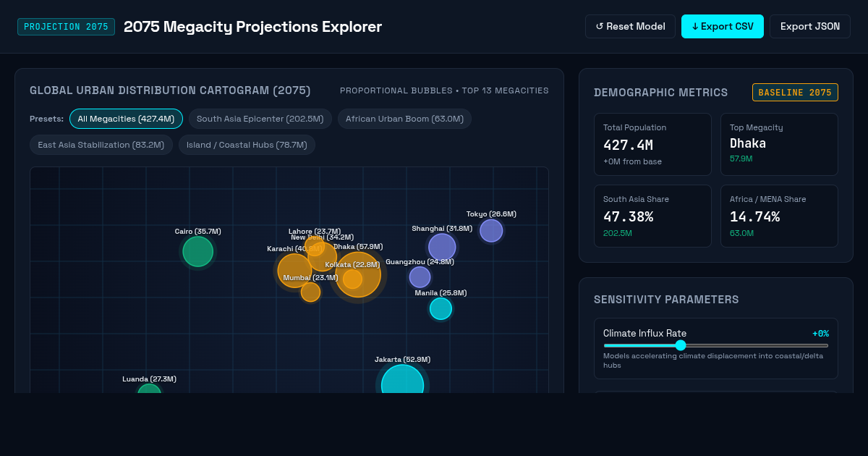868x456 pixels.
Task: Click the Manila (25.8M) label
Action: pyautogui.click(x=441, y=293)
